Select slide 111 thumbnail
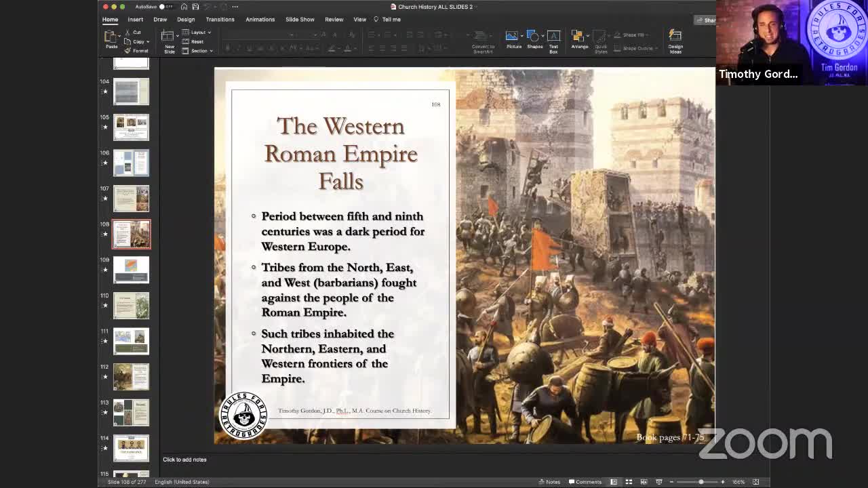This screenshot has height=488, width=868. pyautogui.click(x=131, y=341)
